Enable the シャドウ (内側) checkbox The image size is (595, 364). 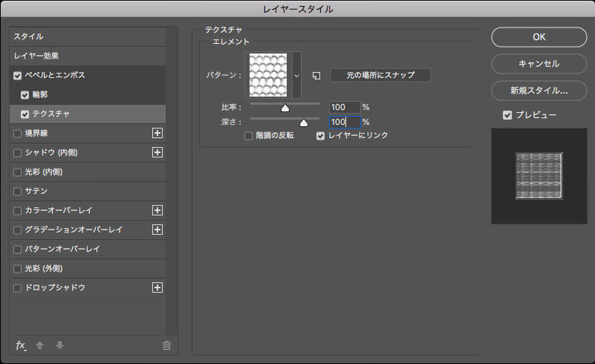(17, 153)
